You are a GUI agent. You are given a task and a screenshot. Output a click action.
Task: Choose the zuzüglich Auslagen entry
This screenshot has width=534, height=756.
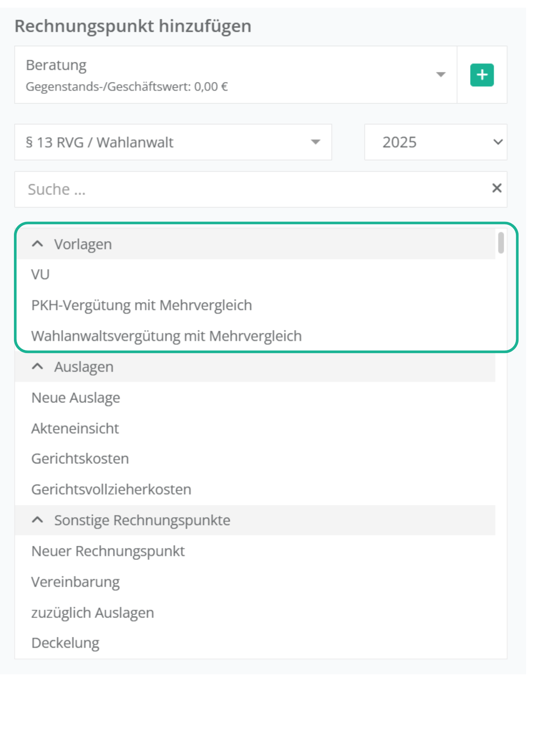93,612
